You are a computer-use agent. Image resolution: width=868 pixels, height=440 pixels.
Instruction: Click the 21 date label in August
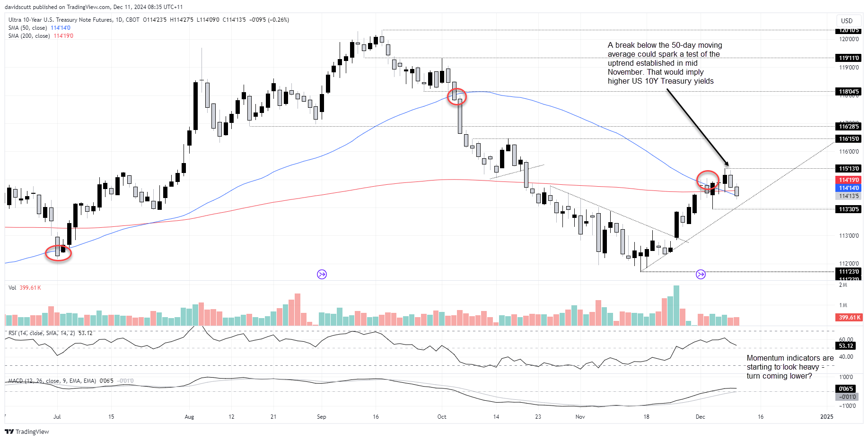pyautogui.click(x=273, y=417)
